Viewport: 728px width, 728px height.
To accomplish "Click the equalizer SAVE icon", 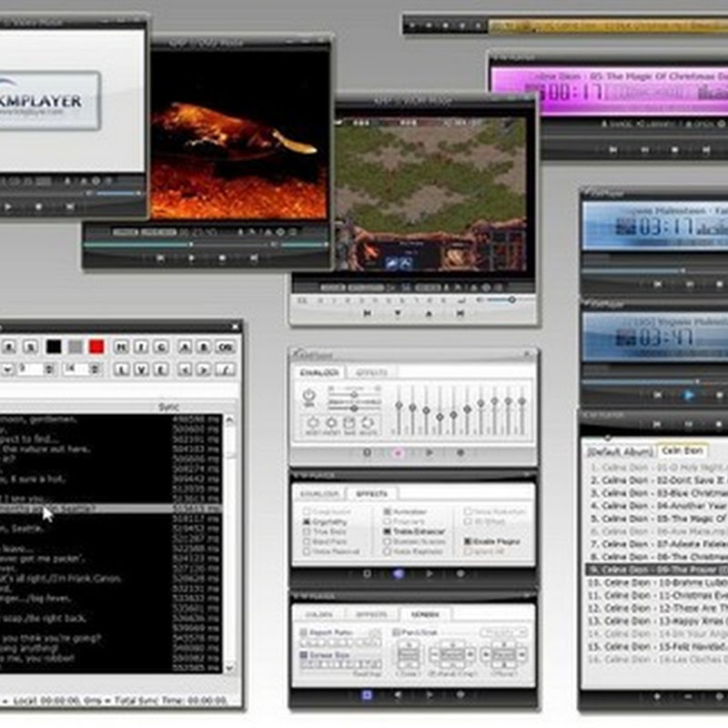I will pyautogui.click(x=349, y=425).
